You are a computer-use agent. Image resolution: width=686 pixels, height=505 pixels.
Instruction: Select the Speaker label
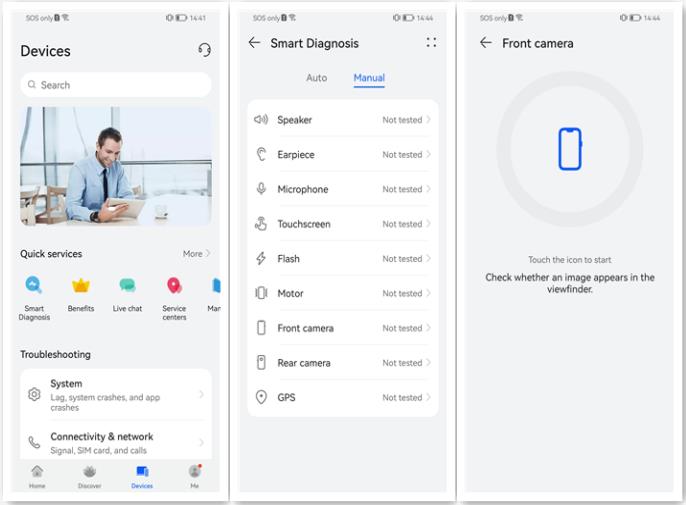(x=294, y=120)
